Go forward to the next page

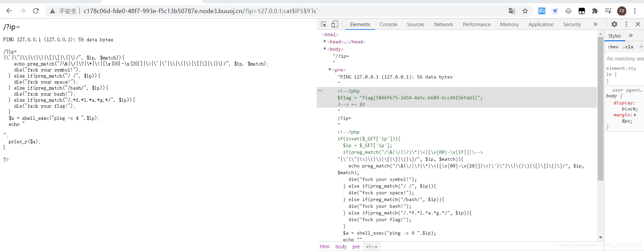pos(22,11)
